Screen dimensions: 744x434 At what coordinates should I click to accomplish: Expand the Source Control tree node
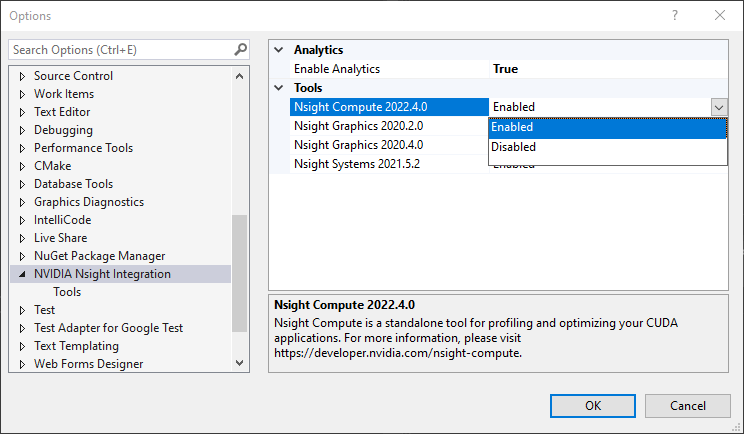coord(22,76)
